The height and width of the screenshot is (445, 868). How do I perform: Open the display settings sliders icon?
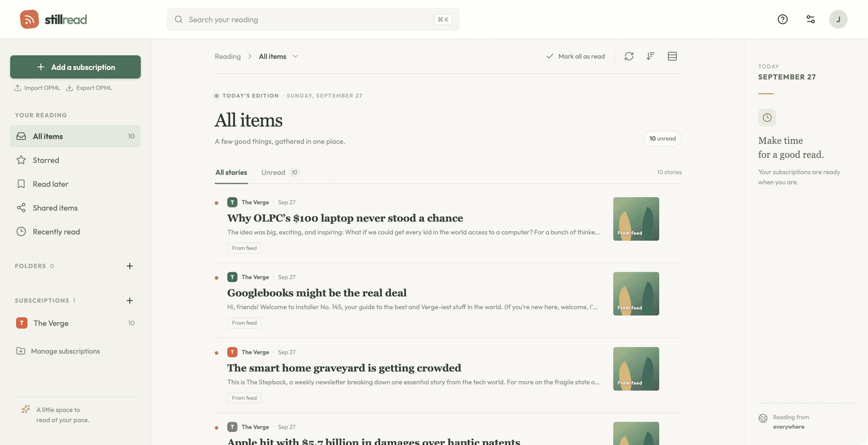[810, 20]
